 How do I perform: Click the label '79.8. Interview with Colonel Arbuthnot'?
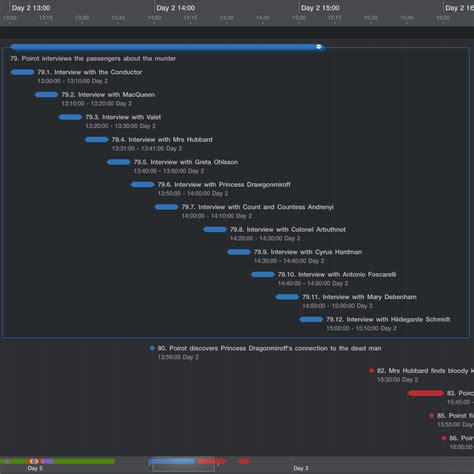288,230
